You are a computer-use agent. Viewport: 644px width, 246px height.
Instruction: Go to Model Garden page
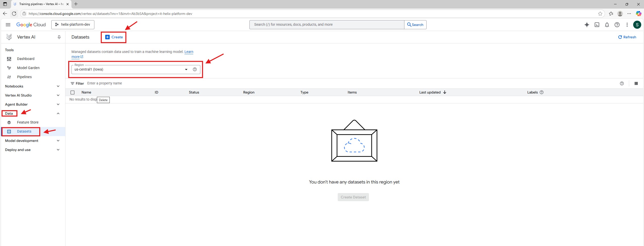[28, 68]
